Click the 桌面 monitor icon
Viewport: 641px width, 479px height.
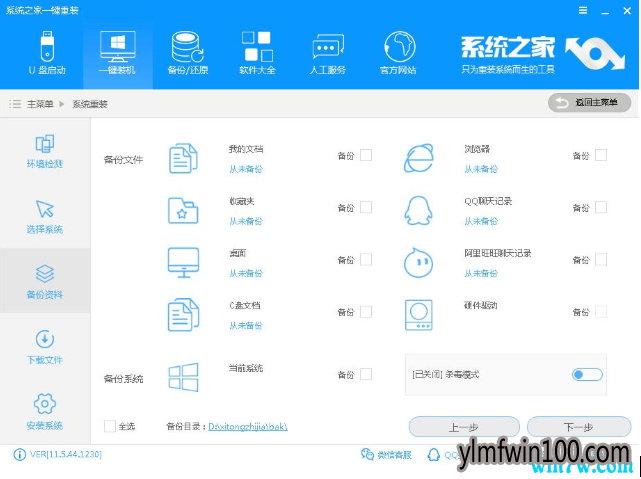(x=183, y=262)
